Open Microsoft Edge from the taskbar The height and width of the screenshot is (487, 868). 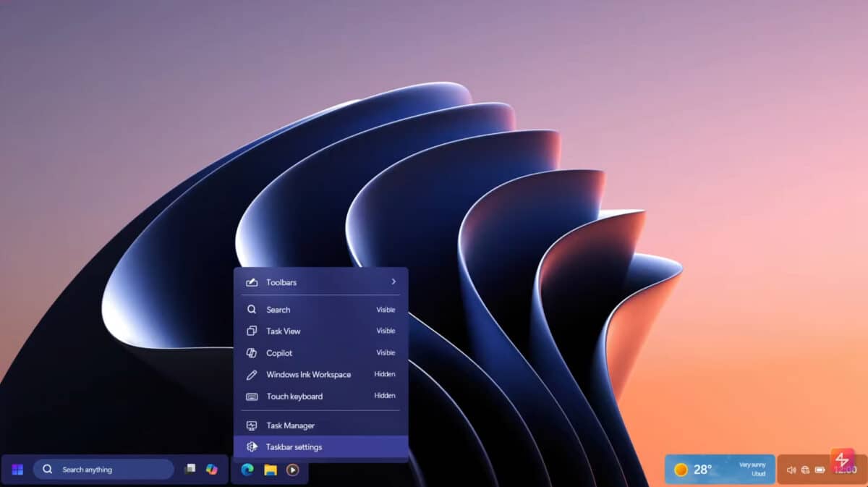click(x=248, y=470)
